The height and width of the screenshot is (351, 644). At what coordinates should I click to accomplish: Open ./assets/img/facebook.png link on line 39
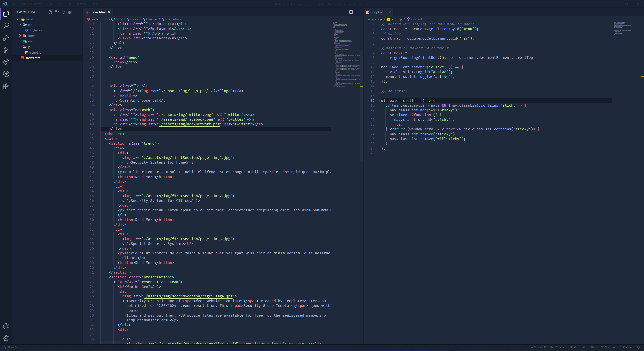186,119
